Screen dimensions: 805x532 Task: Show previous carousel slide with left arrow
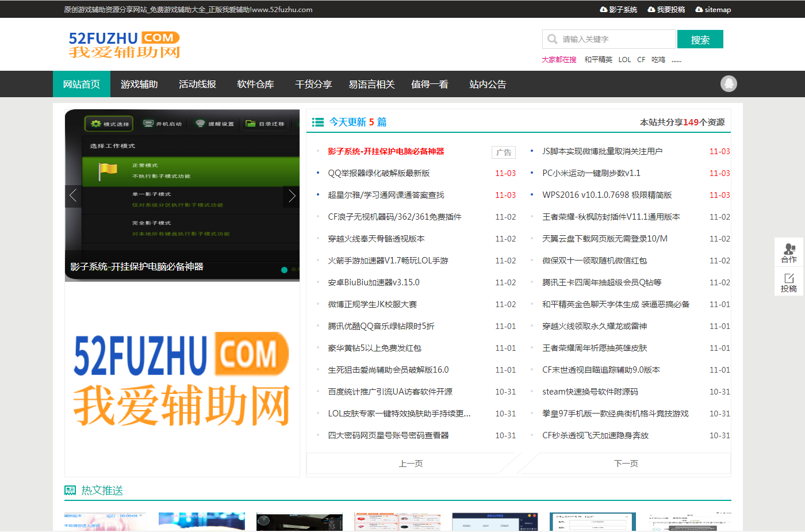(73, 196)
